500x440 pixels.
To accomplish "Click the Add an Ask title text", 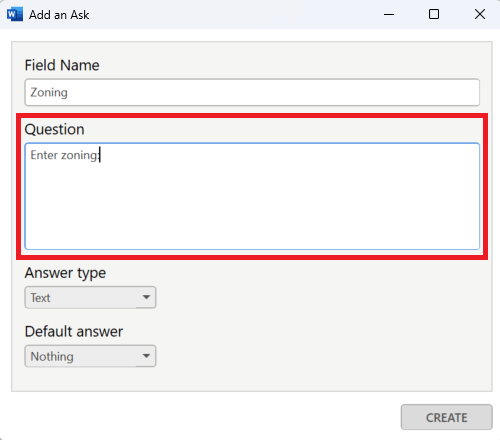I will pyautogui.click(x=59, y=15).
